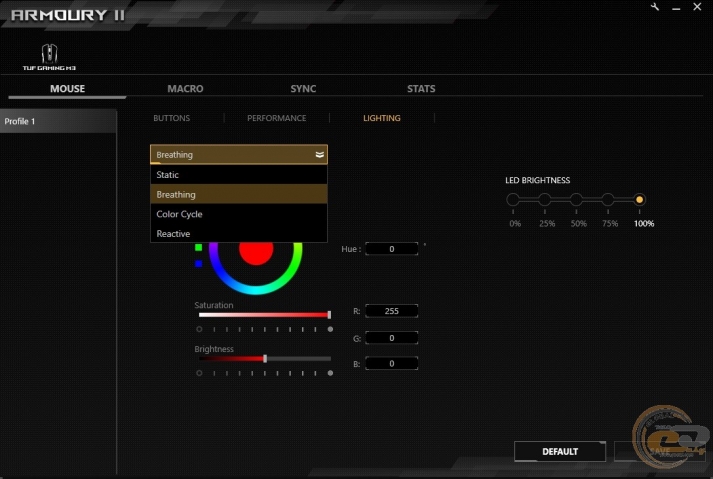This screenshot has width=713, height=479.
Task: Click the maximum brightness circle marker
Action: pos(330,373)
